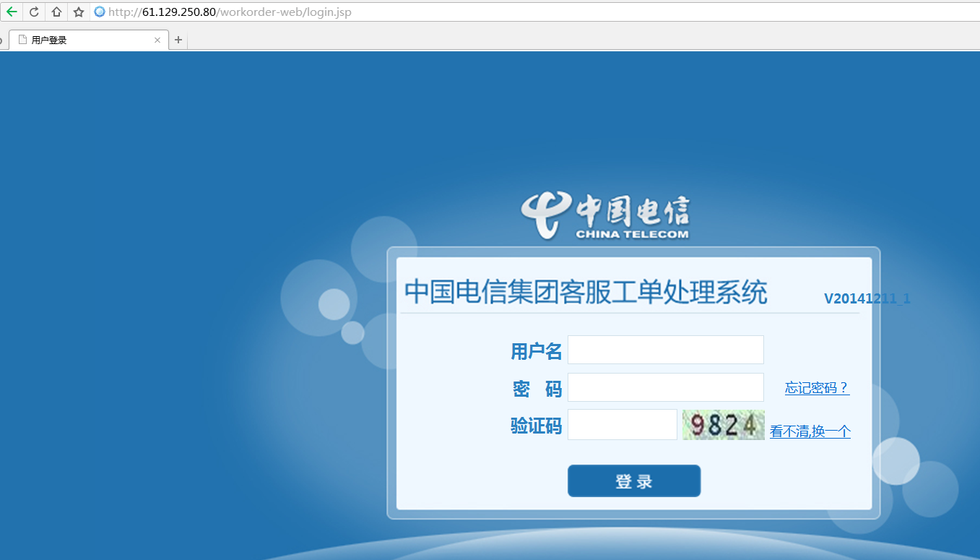
Task: Click the 用户名 label
Action: pyautogui.click(x=536, y=351)
